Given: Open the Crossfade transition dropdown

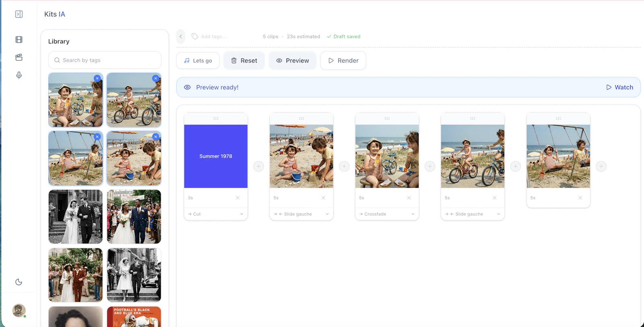Looking at the screenshot, I should [387, 214].
